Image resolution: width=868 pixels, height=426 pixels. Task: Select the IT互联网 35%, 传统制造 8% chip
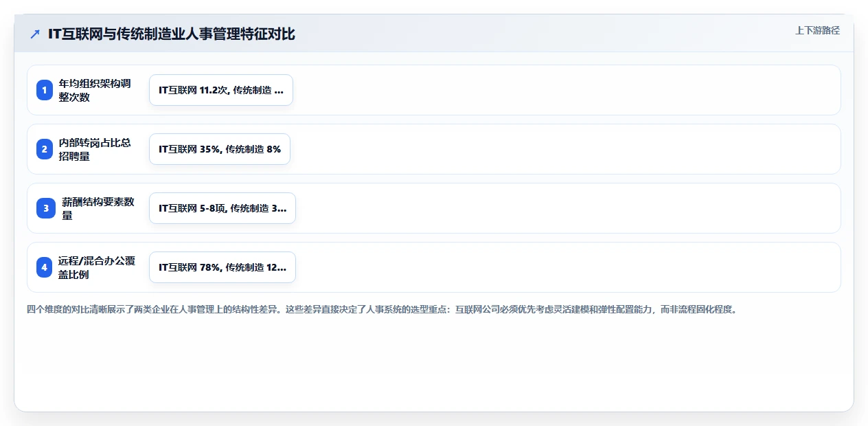(x=220, y=149)
